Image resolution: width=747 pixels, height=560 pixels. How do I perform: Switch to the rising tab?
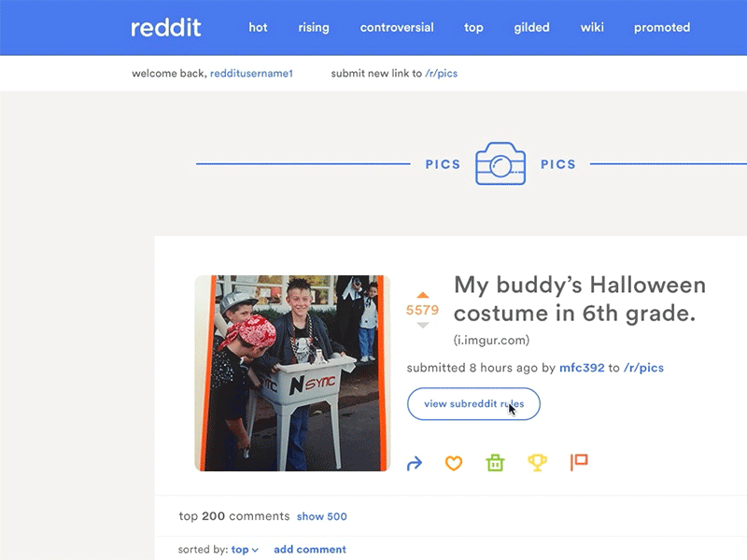(314, 28)
